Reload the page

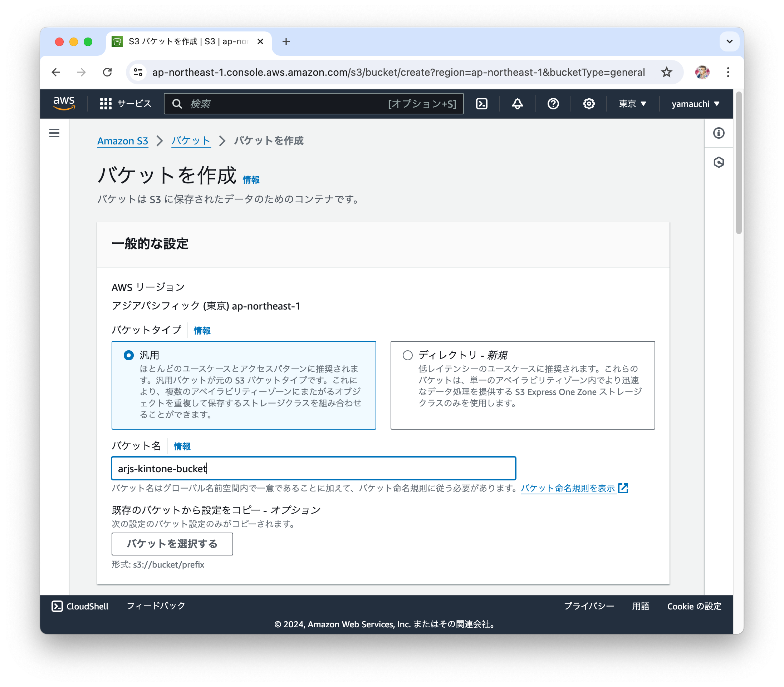(107, 72)
